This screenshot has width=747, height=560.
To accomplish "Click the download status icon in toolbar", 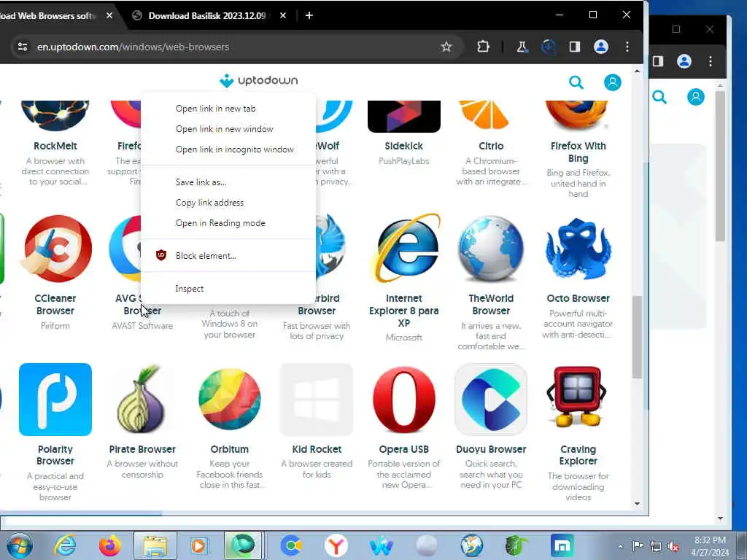I will [549, 47].
